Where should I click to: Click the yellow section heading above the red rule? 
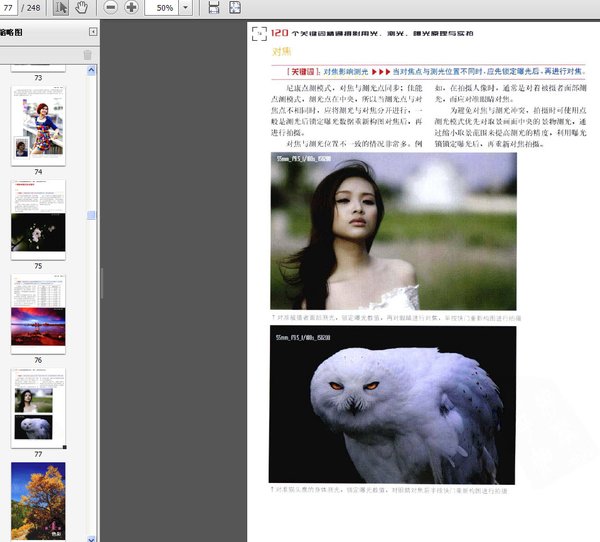pos(282,52)
